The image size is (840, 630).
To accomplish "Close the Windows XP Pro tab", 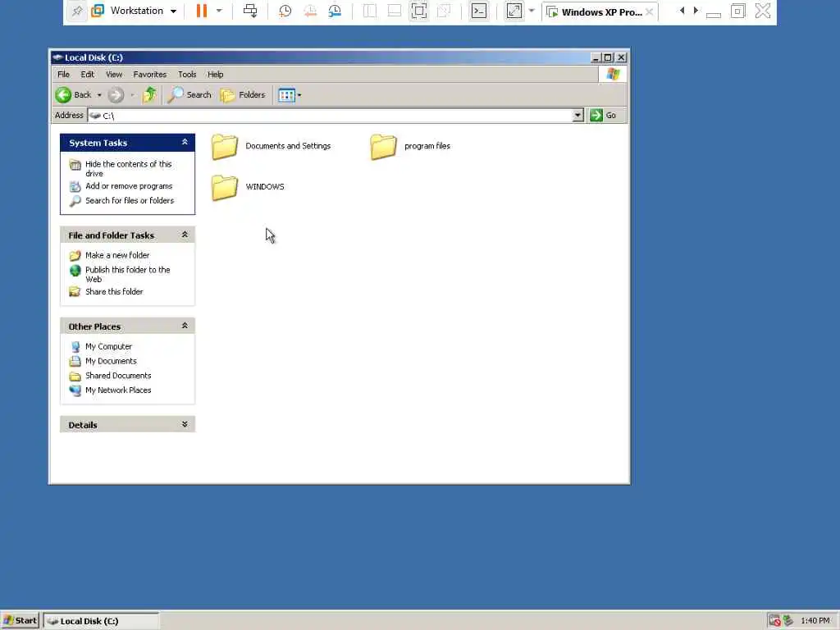I will pyautogui.click(x=650, y=11).
